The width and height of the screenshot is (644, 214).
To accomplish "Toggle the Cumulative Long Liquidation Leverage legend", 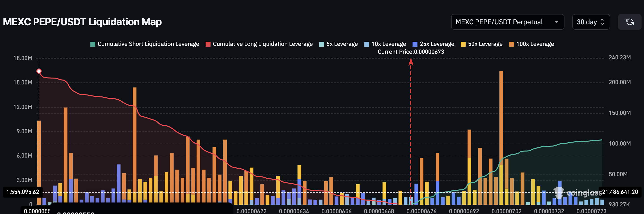I will 259,44.
